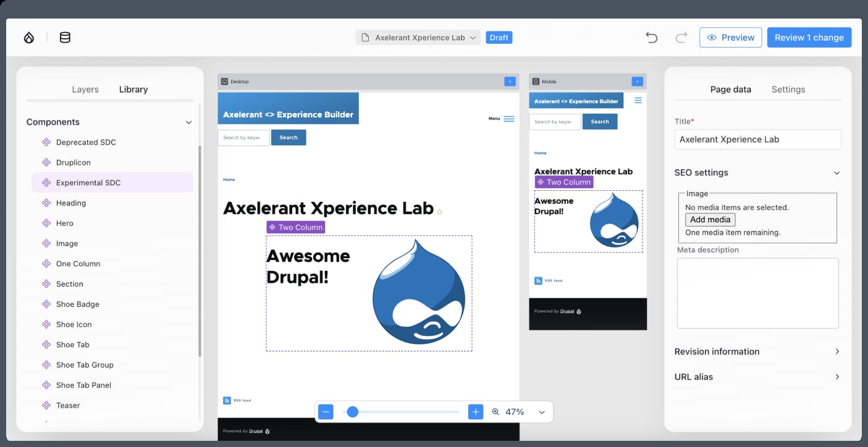
Task: Open the zoom percentage dropdown
Action: pyautogui.click(x=542, y=411)
